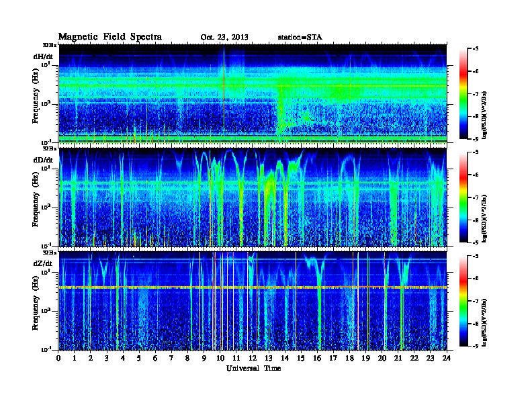
Task: Click the 'Universal Time' axis title
Action: [254, 368]
